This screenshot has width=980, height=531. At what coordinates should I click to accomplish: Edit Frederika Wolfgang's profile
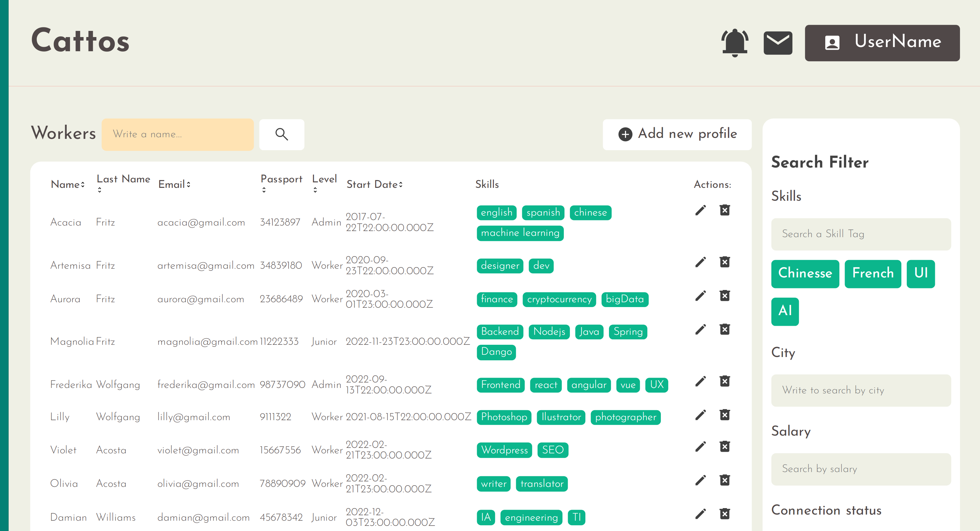point(701,381)
